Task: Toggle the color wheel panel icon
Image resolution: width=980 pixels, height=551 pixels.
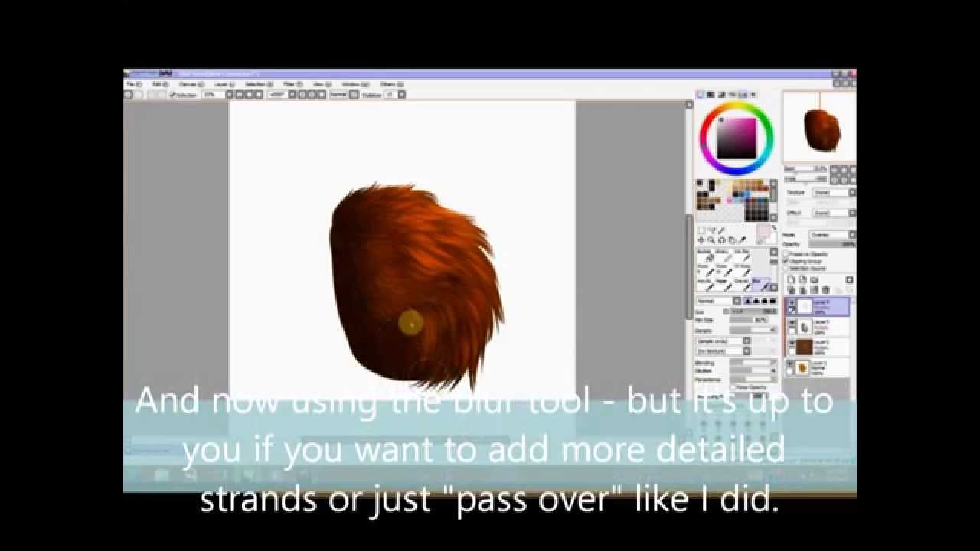Action: coord(701,95)
